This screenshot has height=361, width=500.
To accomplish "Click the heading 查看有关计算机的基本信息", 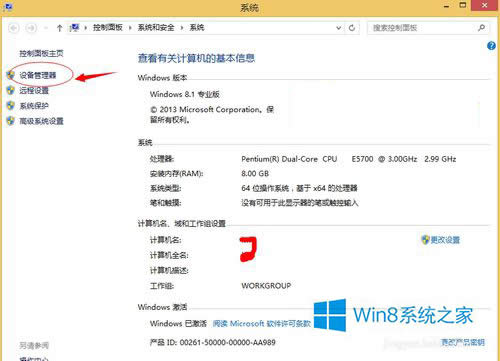I will tap(196, 58).
